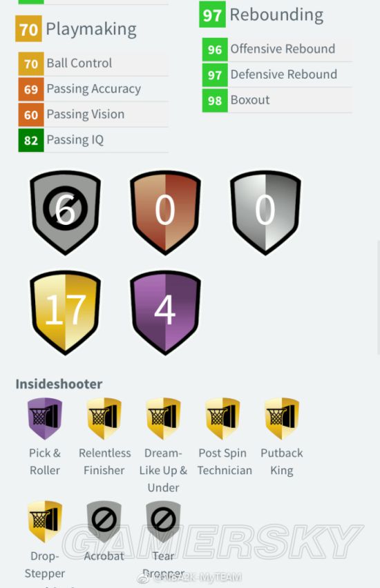Viewport: 380px width, 588px height.
Task: Click the gold shield showing 17 badges
Action: pyautogui.click(x=66, y=313)
